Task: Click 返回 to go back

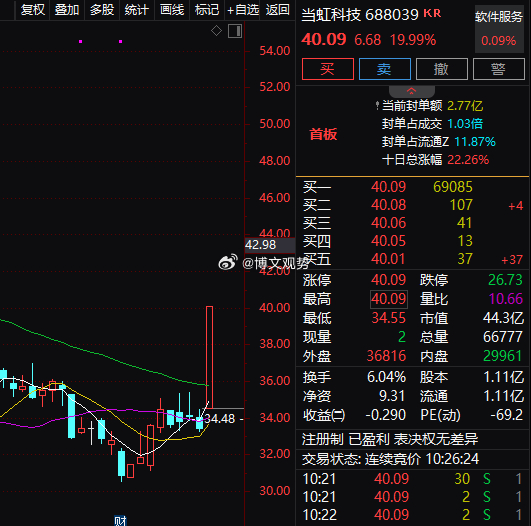Action: tap(278, 9)
